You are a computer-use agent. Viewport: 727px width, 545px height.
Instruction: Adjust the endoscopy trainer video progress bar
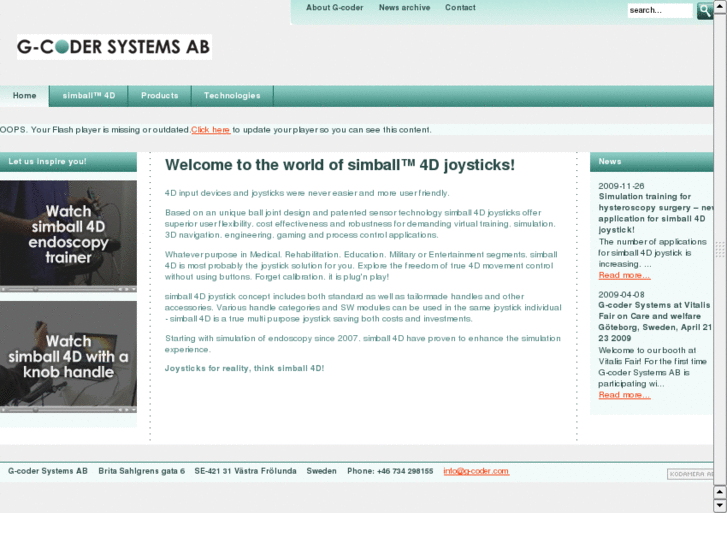60,289
